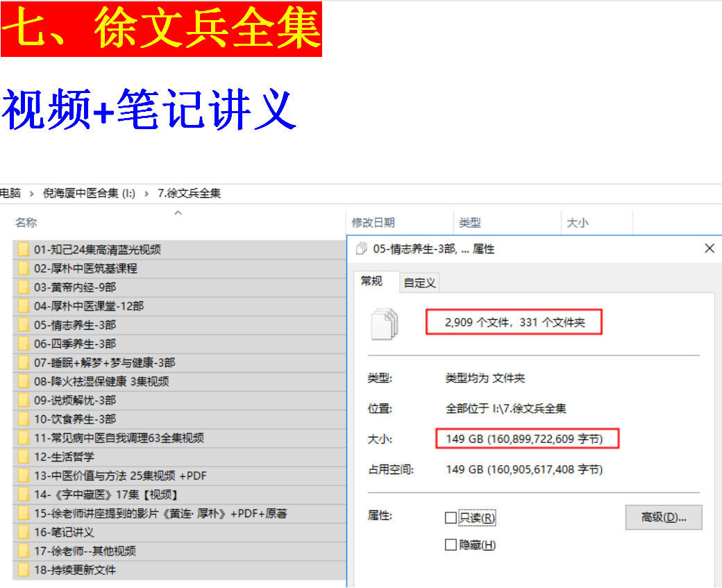Select the 常规 tab
The width and height of the screenshot is (722, 588).
point(371,281)
